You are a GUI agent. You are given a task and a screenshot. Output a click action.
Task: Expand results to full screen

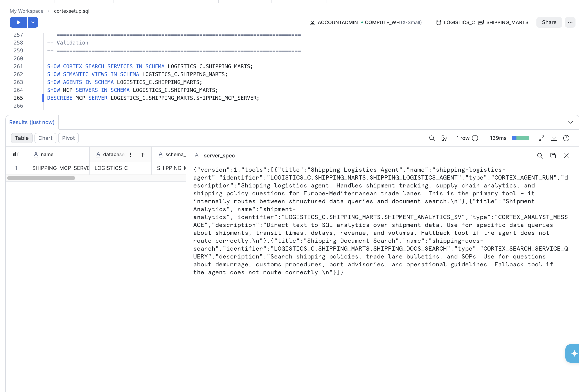click(541, 138)
